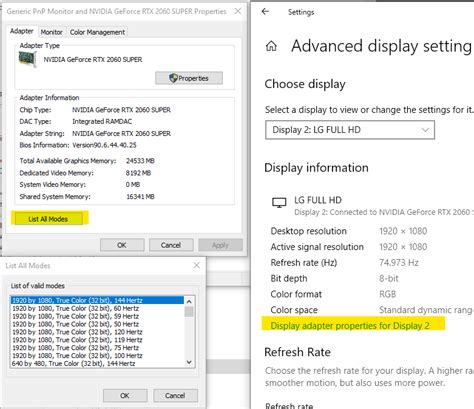Select 1920 by 1080, 144 Hertz mode

pos(97,300)
